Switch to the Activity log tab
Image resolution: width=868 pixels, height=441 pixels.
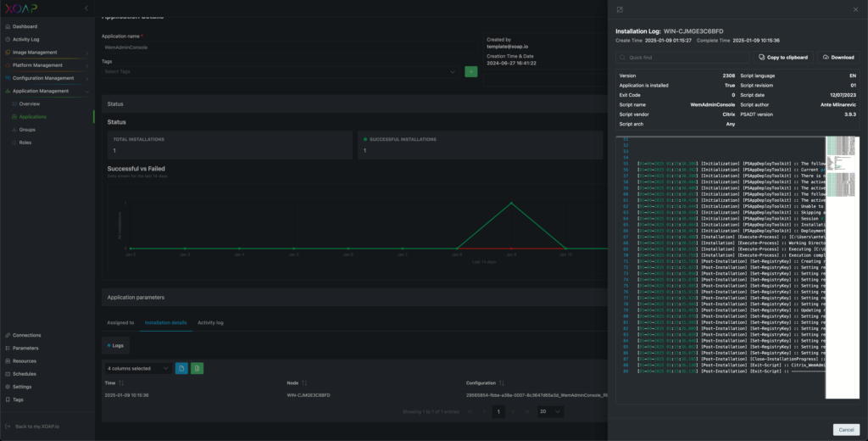[210, 322]
